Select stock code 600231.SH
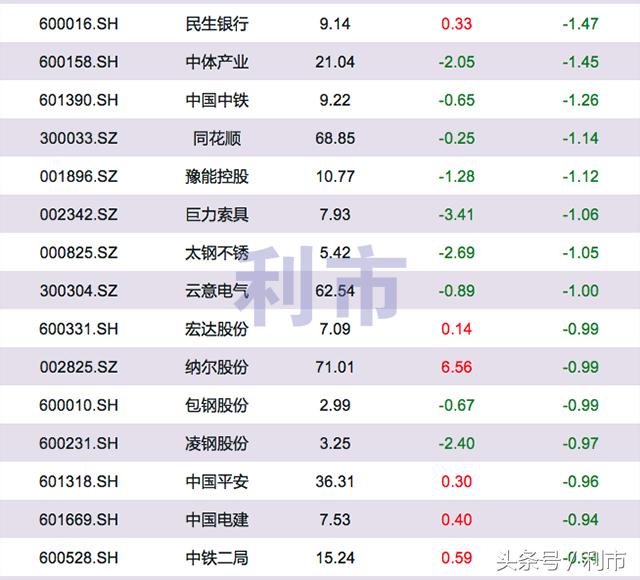Image resolution: width=640 pixels, height=580 pixels. click(x=79, y=443)
